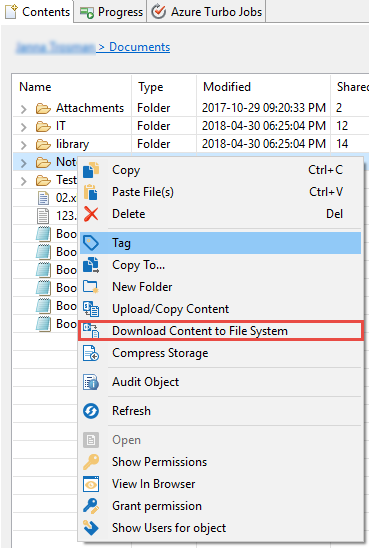Viewport: 369px width, 548px height.
Task: Expand the highlighted Not... folder node
Action: [x=23, y=163]
